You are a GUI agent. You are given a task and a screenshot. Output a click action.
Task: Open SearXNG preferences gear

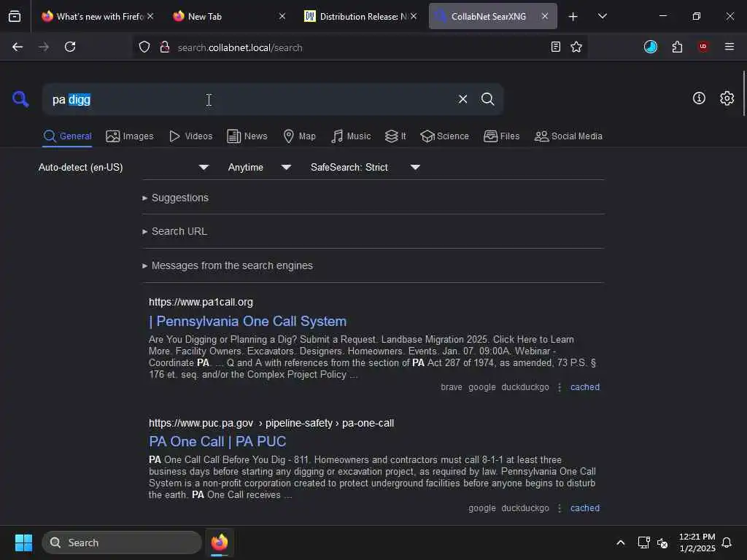click(x=727, y=98)
